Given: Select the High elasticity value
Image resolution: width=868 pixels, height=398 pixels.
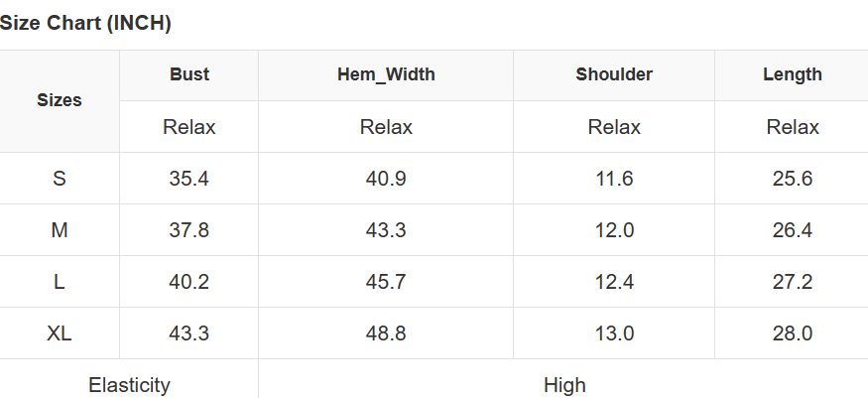Looking at the screenshot, I should tap(564, 385).
